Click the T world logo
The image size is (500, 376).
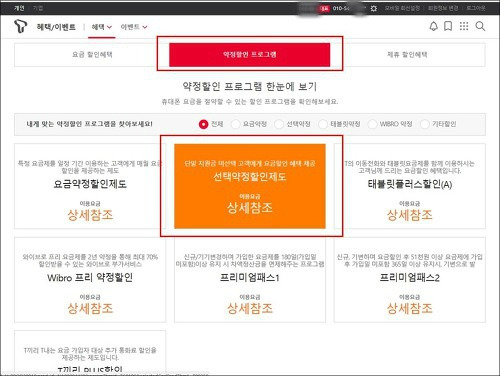pos(20,26)
